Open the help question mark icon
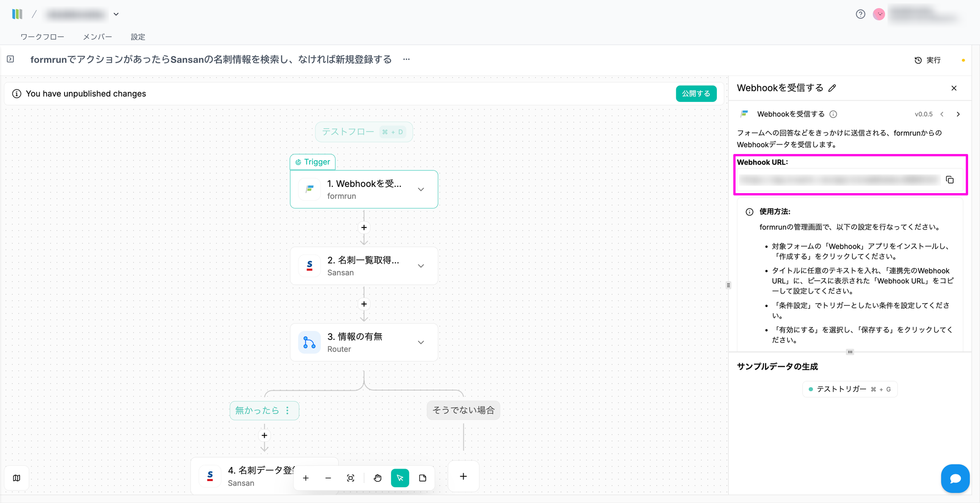The width and height of the screenshot is (980, 503). [x=860, y=14]
